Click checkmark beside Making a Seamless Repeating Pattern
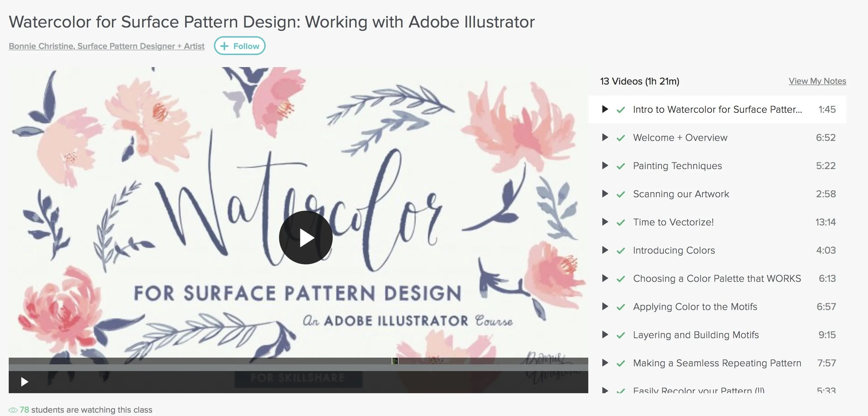Viewport: 868px width, 416px height. tap(620, 364)
